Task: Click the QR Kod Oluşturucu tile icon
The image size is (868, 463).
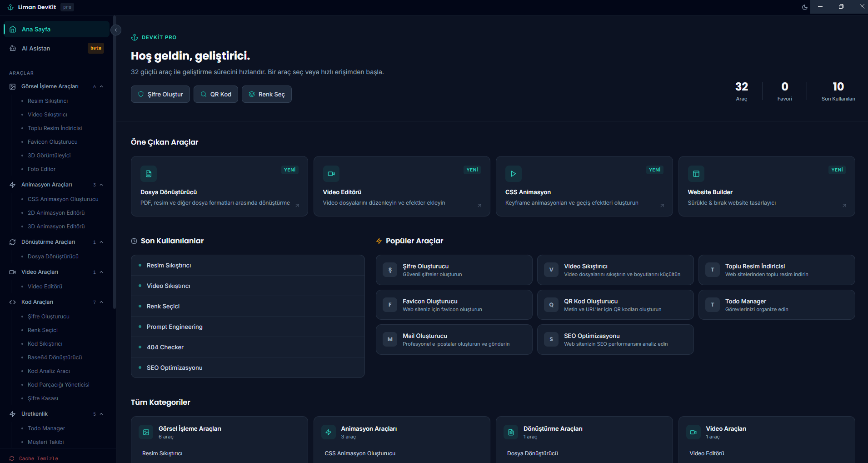Action: (551, 305)
